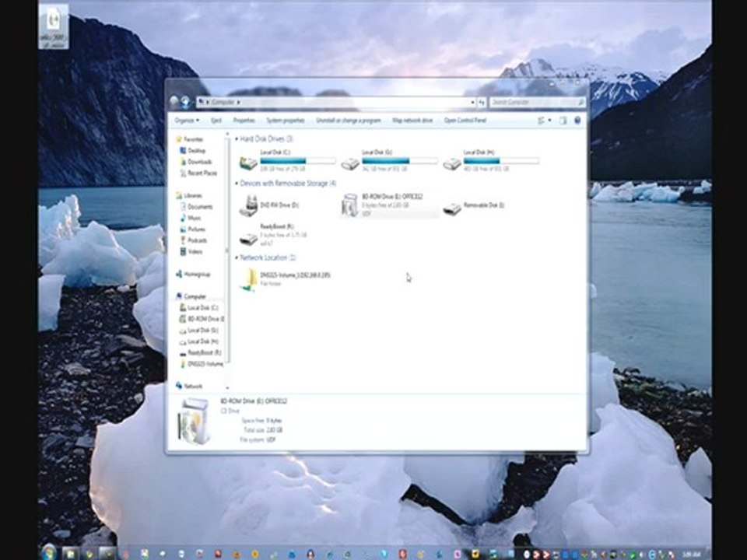The width and height of the screenshot is (747, 560).
Task: Select BD-ROM Drive (E:) in navigation pane tree
Action: 202,319
